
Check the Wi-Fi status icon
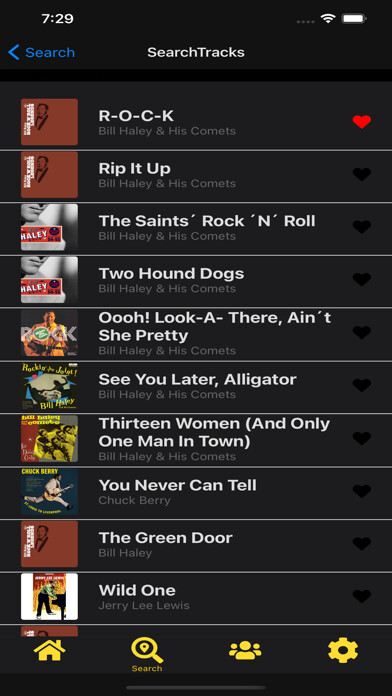pos(328,19)
